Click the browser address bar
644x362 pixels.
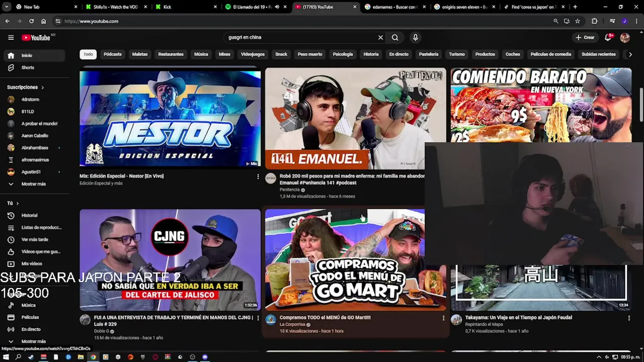pos(302,21)
